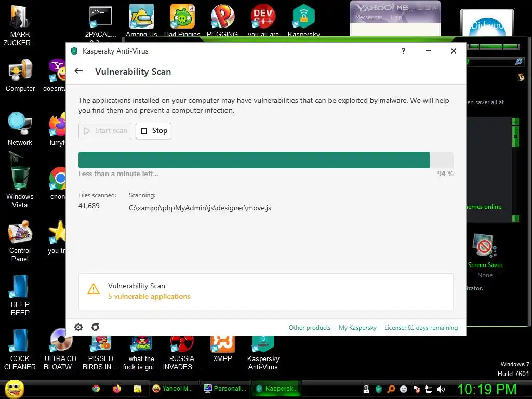Click the network tray icon
532x399 pixels.
[429, 389]
